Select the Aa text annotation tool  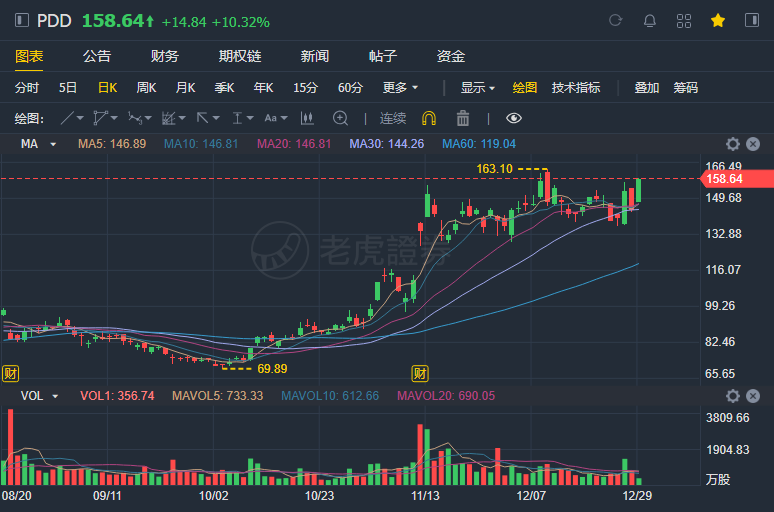click(x=271, y=118)
